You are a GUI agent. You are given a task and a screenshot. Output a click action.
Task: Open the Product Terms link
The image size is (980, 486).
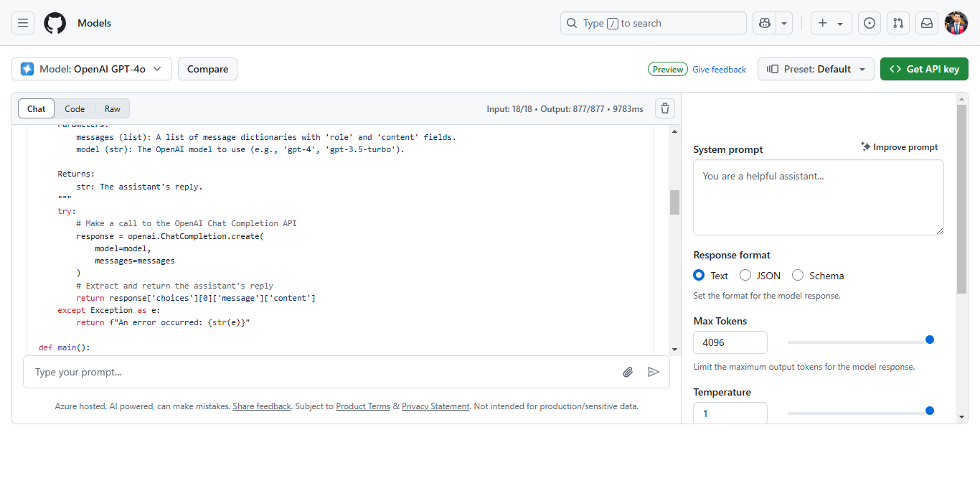click(x=363, y=406)
